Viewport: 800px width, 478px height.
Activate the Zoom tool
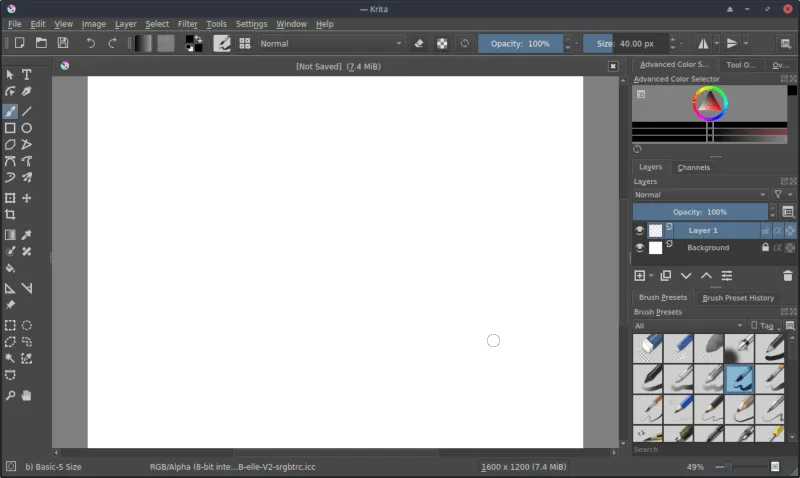click(x=10, y=396)
